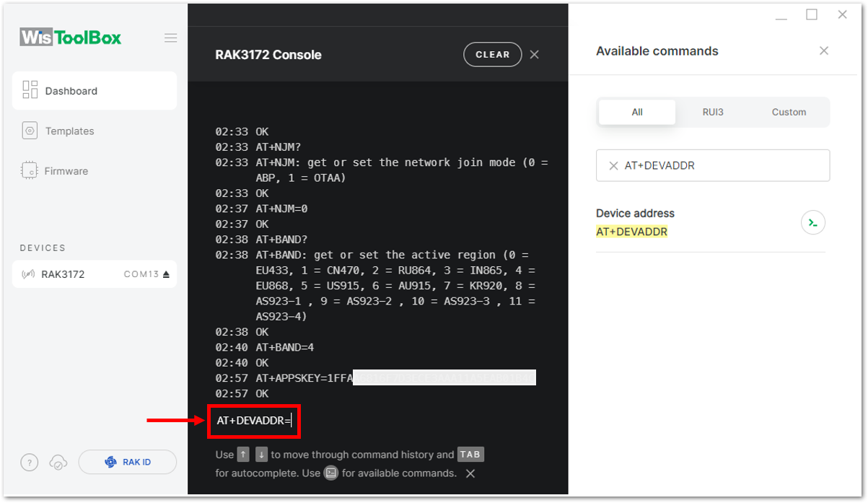This screenshot has height=503, width=868.
Task: Click the TAB key hint
Action: (470, 455)
